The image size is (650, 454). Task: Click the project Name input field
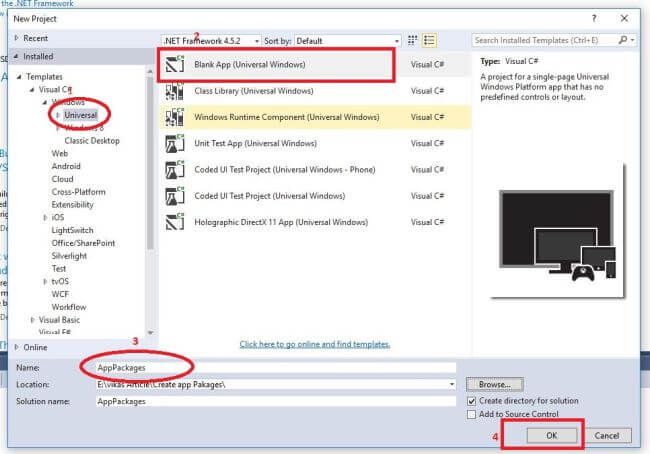(x=276, y=367)
